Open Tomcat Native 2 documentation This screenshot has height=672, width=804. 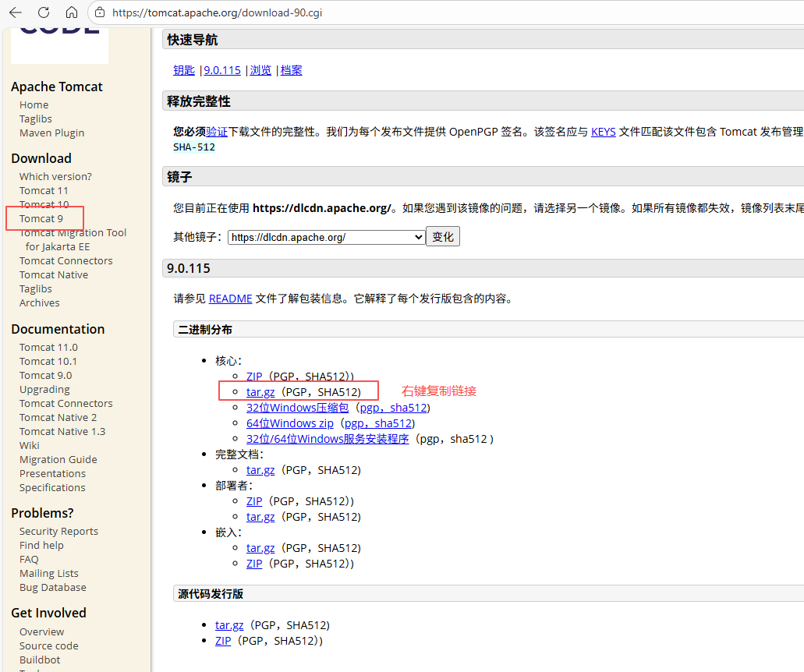click(58, 417)
